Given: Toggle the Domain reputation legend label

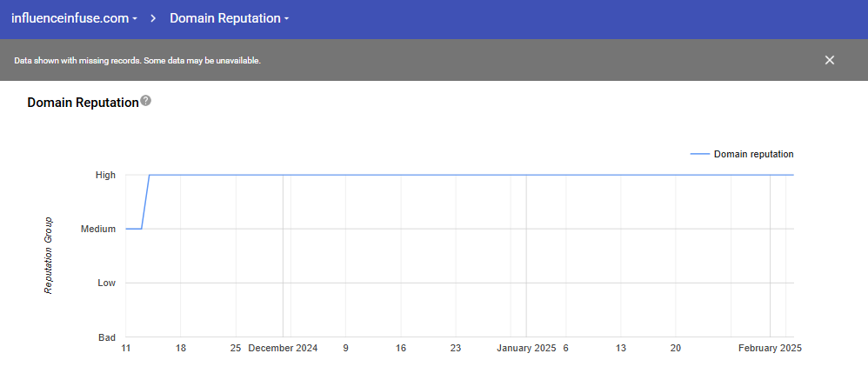Looking at the screenshot, I should pos(753,154).
